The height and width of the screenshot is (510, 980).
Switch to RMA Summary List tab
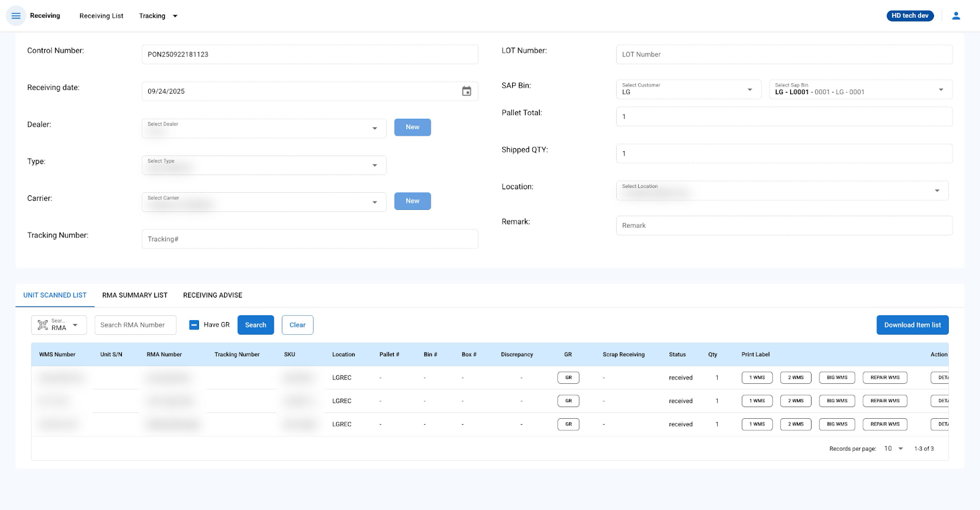(x=135, y=295)
